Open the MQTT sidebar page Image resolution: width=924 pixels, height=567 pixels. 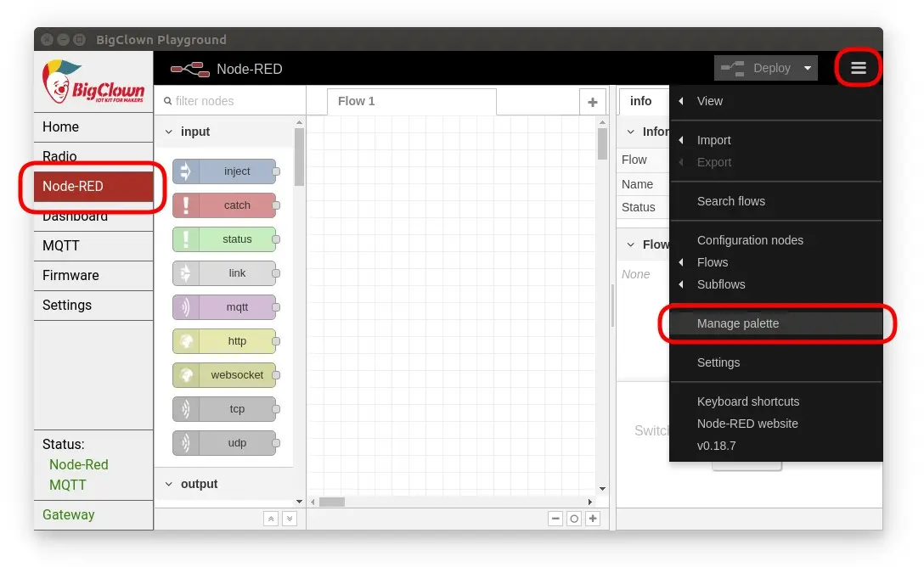(x=93, y=246)
